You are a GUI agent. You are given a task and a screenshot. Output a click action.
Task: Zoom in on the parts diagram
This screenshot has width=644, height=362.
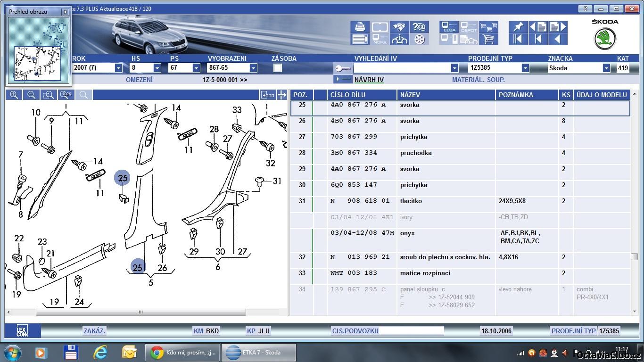tap(14, 95)
